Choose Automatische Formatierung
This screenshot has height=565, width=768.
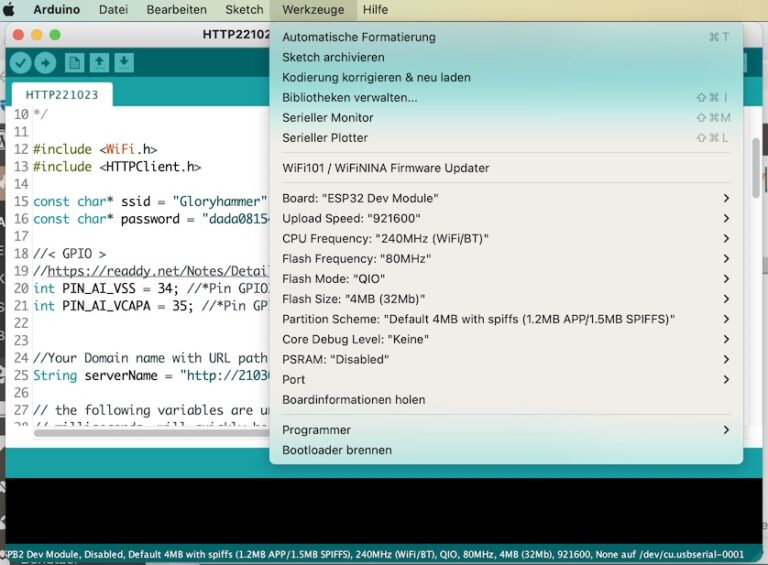point(358,37)
